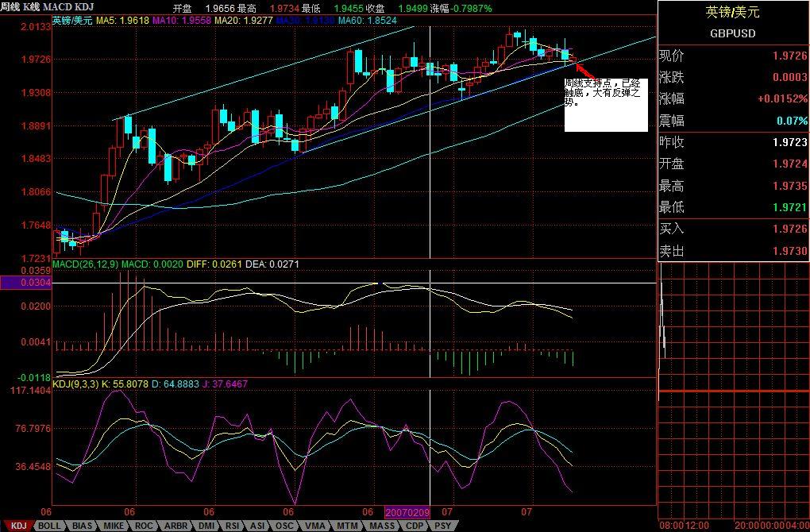
Task: Select the CDP indicator tab
Action: click(x=414, y=526)
